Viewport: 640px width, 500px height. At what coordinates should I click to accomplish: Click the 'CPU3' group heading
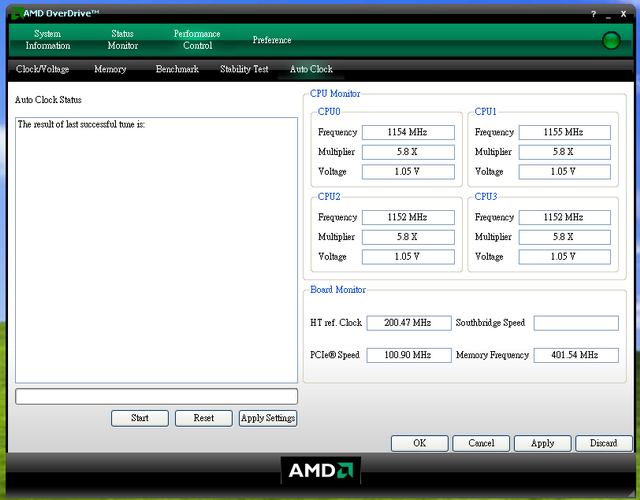point(486,197)
